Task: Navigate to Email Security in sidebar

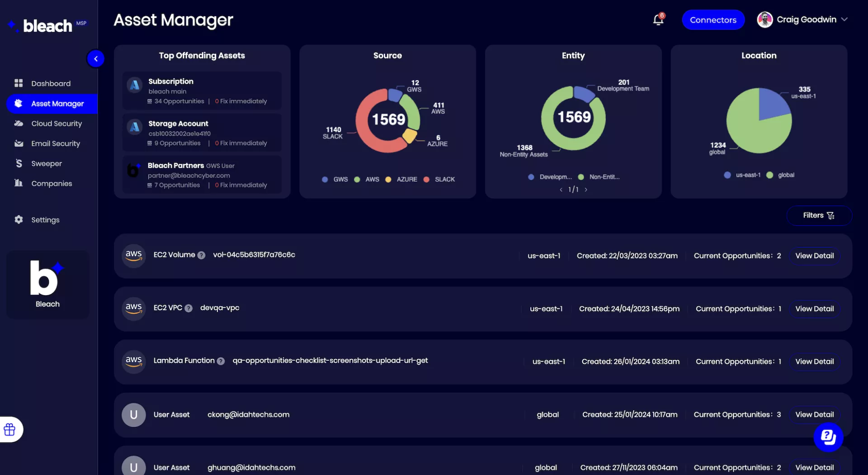Action: (x=55, y=143)
